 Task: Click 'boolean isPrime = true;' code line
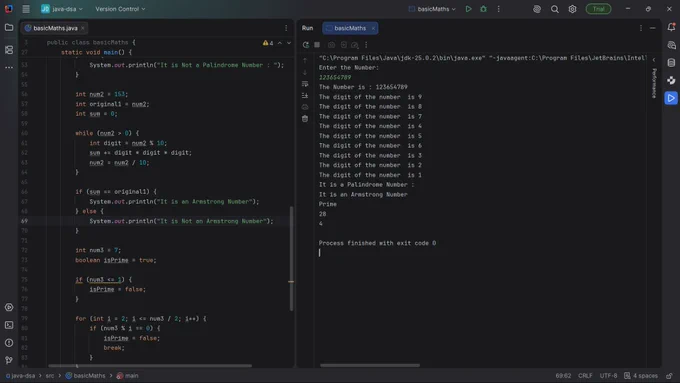coord(116,260)
